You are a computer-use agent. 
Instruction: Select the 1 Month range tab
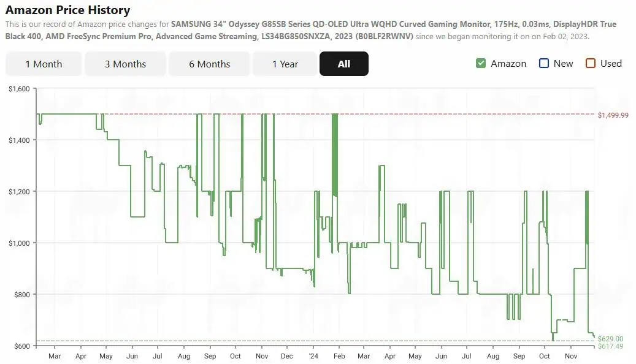point(44,64)
